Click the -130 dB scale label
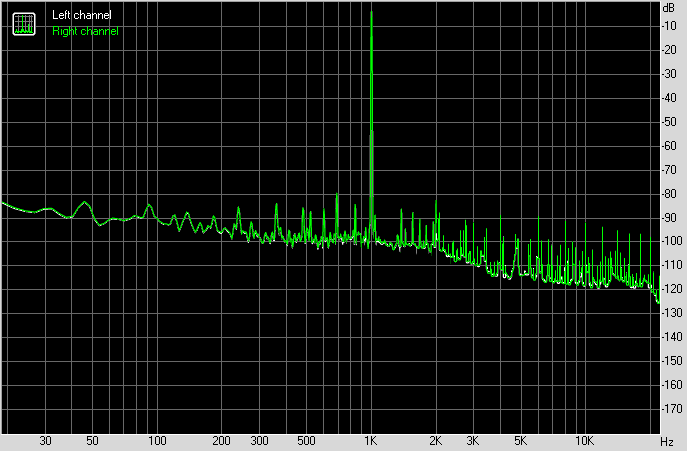Image resolution: width=687 pixels, height=451 pixels. [673, 313]
